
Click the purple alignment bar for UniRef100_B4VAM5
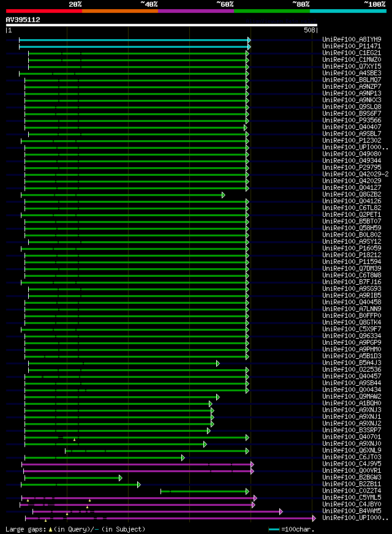(157, 511)
